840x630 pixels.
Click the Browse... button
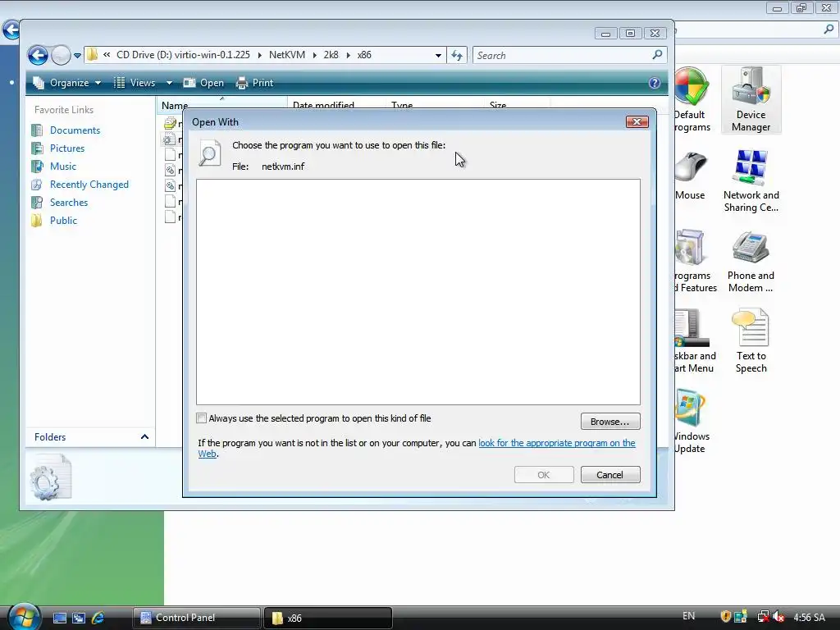[x=610, y=422]
